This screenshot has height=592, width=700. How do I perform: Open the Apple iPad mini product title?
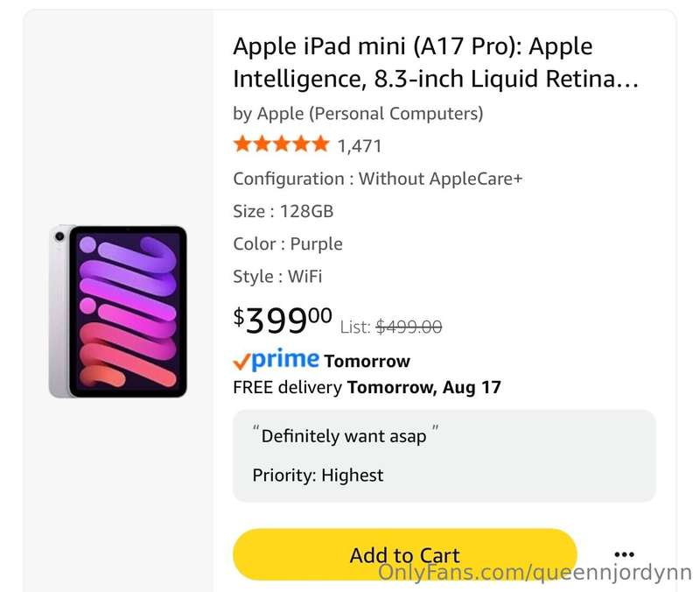pos(436,62)
